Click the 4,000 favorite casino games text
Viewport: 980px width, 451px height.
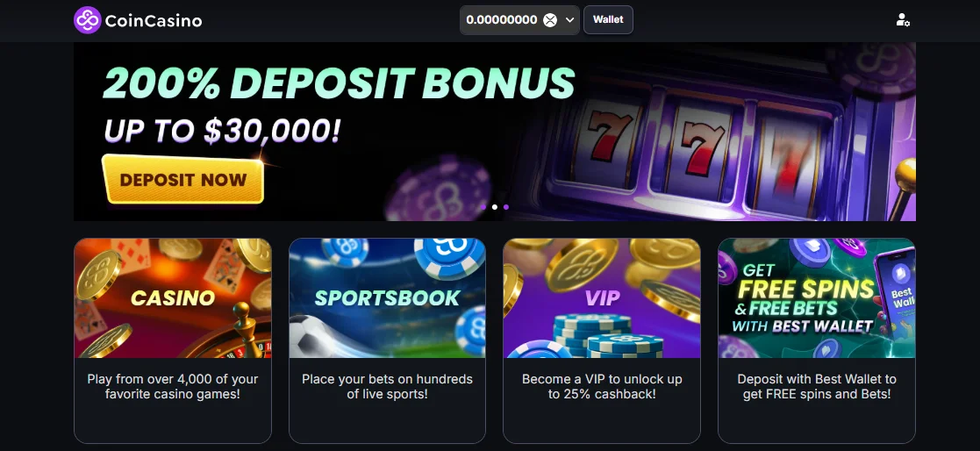click(x=173, y=387)
